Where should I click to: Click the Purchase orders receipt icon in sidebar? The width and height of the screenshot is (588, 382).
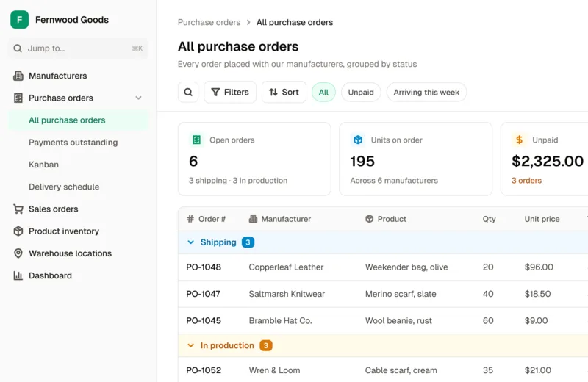click(x=18, y=98)
